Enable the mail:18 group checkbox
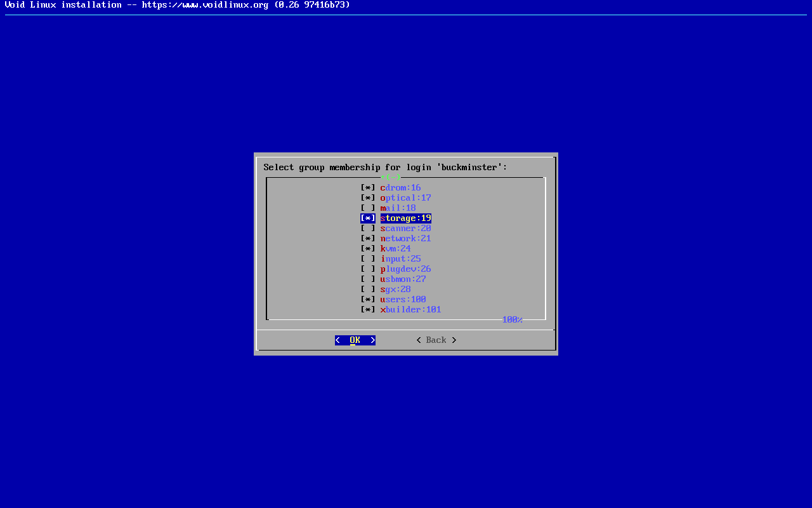 [368, 208]
